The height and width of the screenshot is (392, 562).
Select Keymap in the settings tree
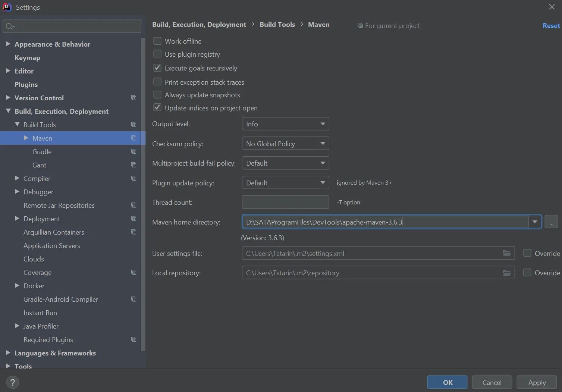[27, 58]
